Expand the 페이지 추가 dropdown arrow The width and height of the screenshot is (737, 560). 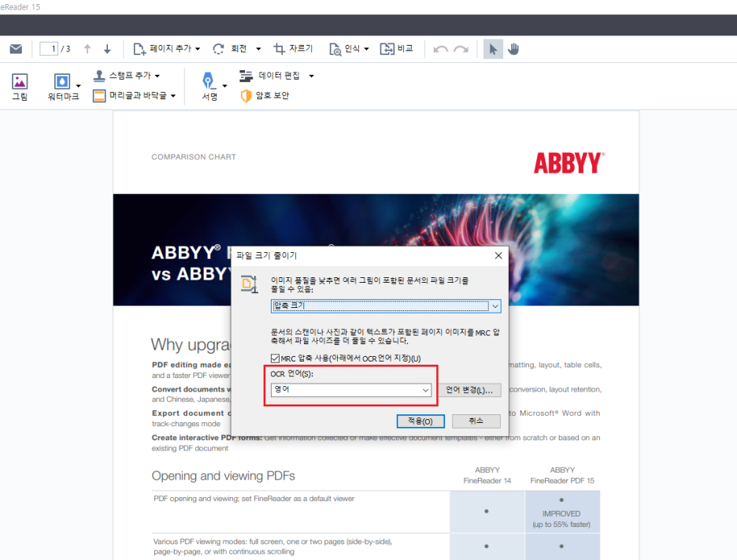click(198, 49)
